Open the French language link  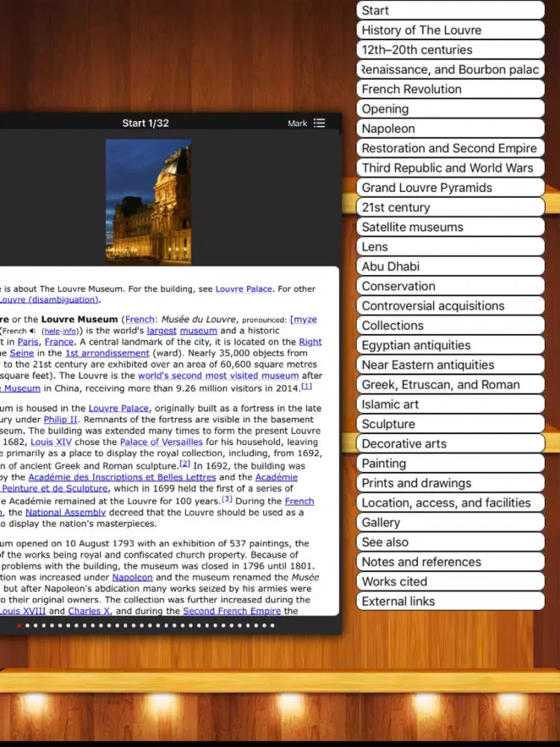140,319
